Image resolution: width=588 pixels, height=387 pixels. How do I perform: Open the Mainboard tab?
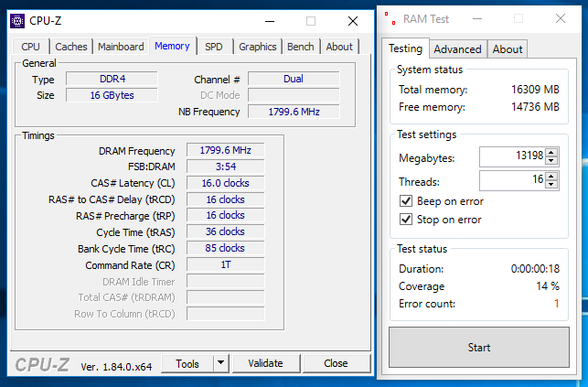click(x=121, y=47)
